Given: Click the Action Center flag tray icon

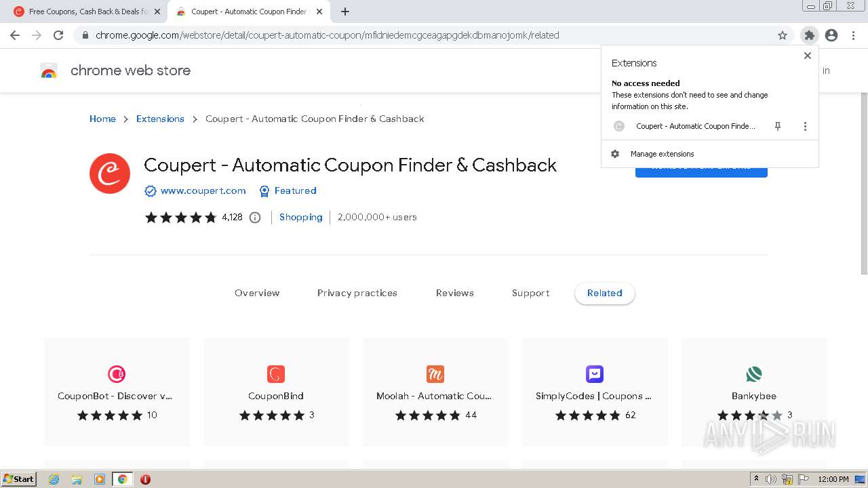Looking at the screenshot, I should tap(803, 479).
